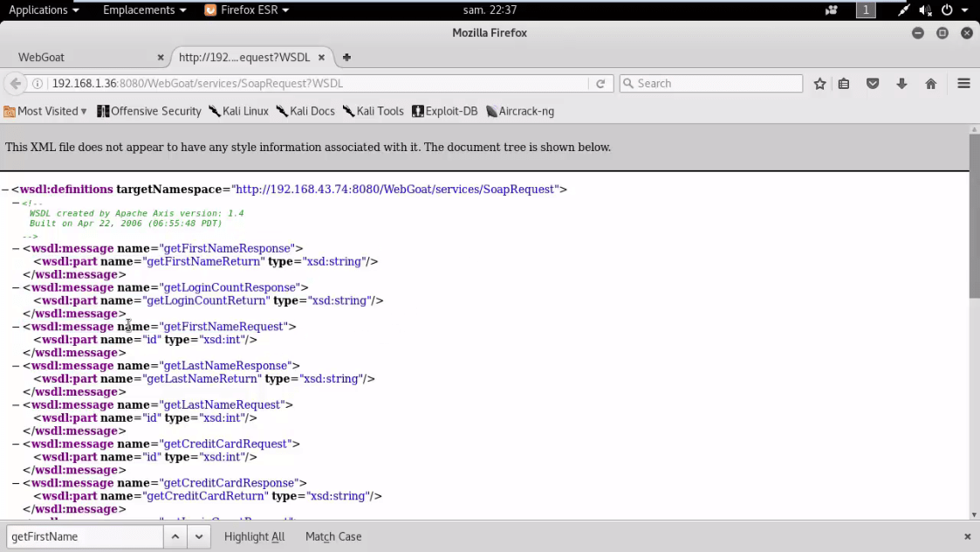Click the pen tray icon in top panel
Screen dimensions: 980x552
903,10
